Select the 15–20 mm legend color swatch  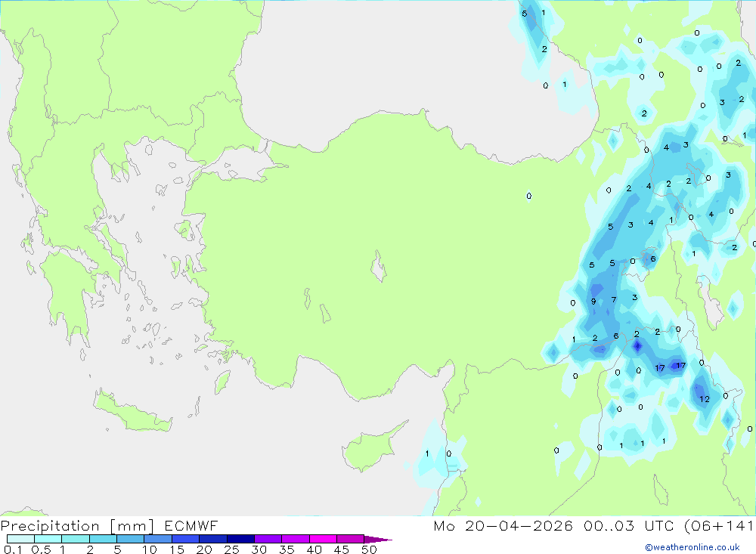pos(186,539)
